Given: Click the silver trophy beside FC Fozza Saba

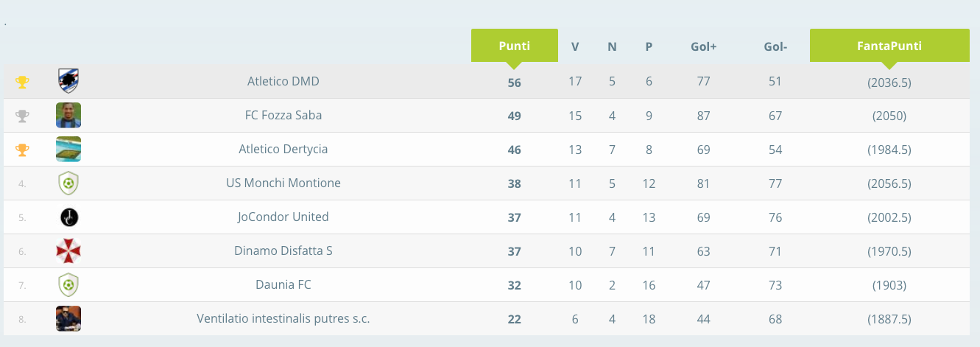Looking at the screenshot, I should [22, 116].
